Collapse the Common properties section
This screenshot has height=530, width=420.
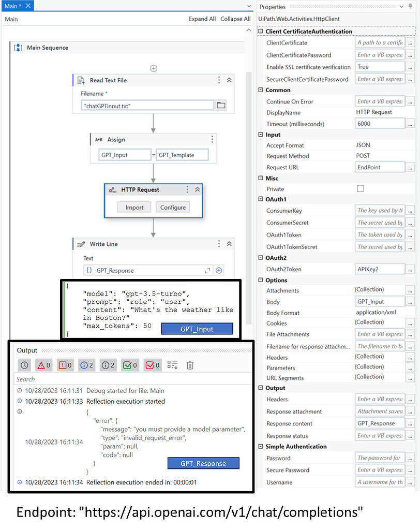point(260,90)
